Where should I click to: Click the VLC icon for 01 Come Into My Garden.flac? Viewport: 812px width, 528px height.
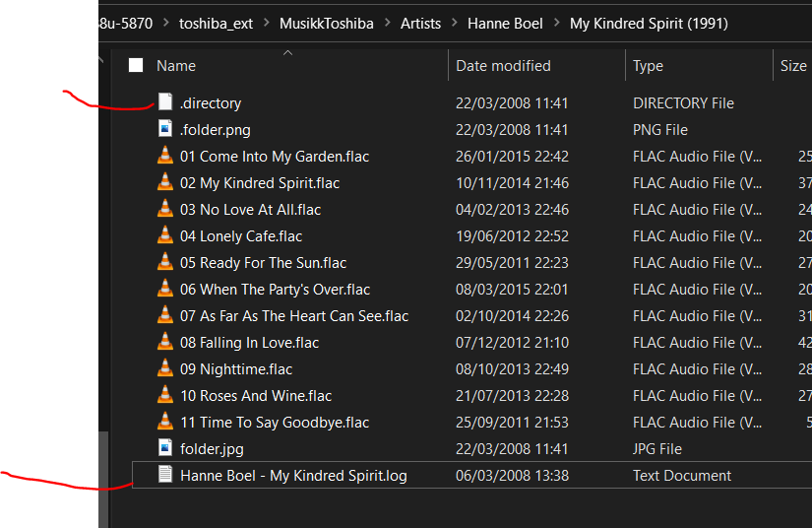tap(165, 156)
